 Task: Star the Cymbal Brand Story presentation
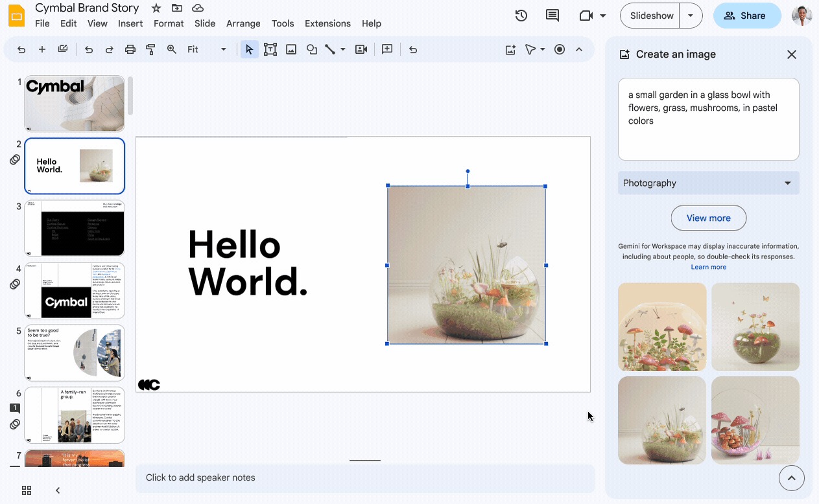(156, 8)
